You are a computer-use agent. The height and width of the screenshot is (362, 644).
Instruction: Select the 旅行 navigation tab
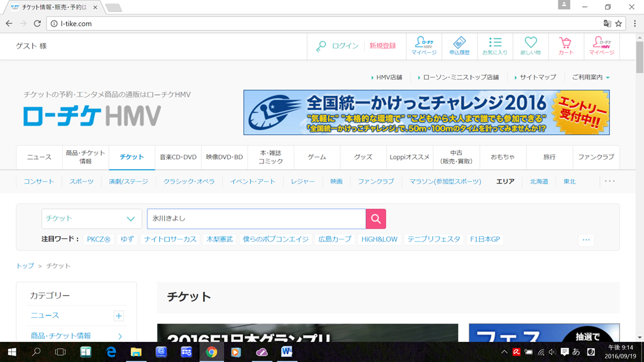point(549,156)
